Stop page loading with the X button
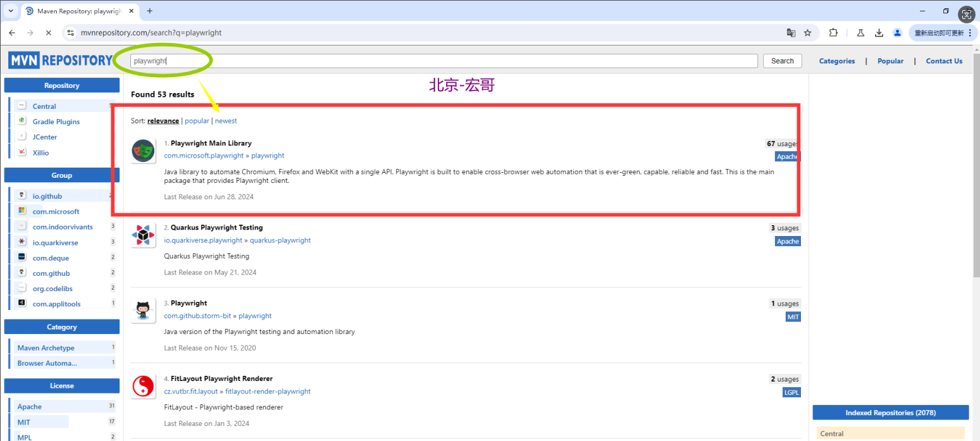Viewport: 980px width, 441px height. click(x=49, y=33)
